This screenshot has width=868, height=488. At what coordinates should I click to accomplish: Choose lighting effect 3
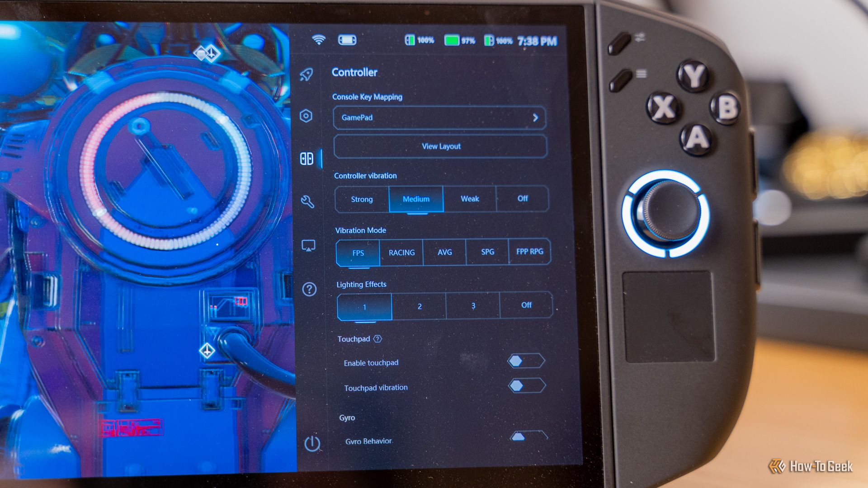click(x=473, y=305)
